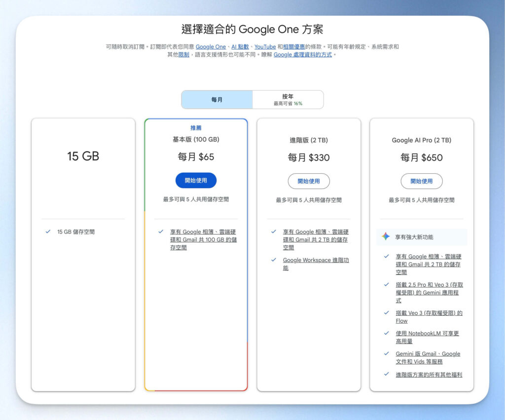Open AI Pro 2 TB storage feature link
The height and width of the screenshot is (420, 505).
[x=429, y=265]
